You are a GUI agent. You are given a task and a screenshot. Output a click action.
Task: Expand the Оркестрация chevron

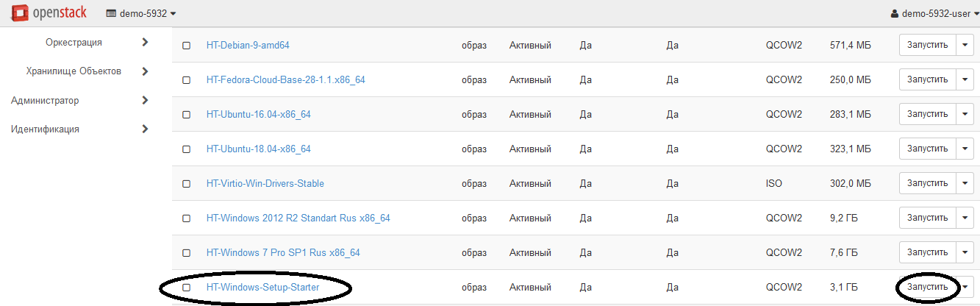[145, 42]
